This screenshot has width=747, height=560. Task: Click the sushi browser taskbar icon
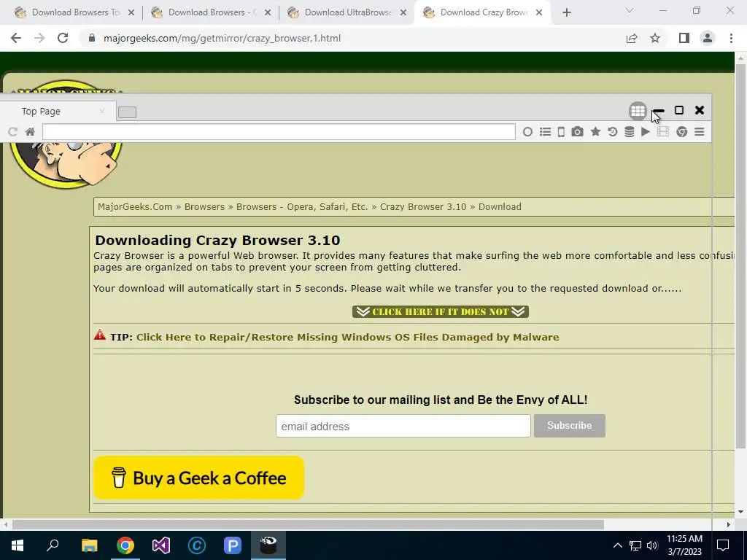(x=268, y=545)
